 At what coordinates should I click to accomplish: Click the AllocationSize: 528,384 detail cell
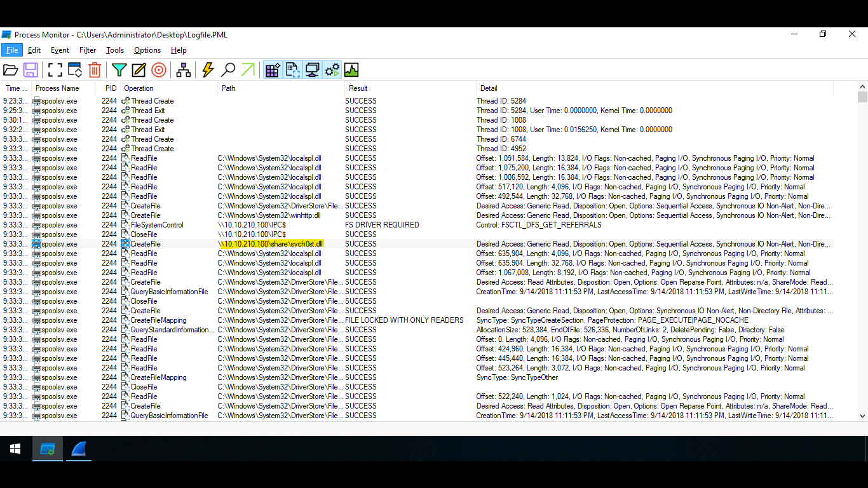[630, 330]
